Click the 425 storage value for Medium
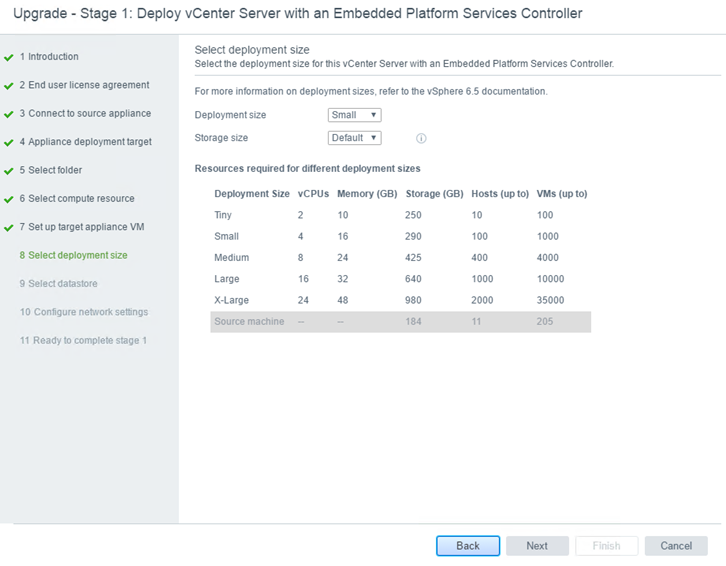726x566 pixels. coord(413,258)
